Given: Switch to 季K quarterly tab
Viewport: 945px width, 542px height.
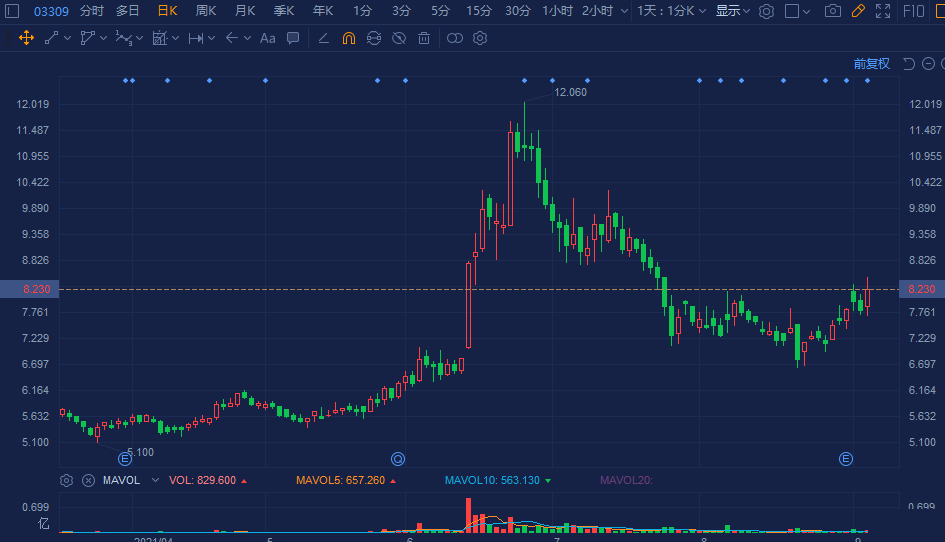Looking at the screenshot, I should click(284, 11).
